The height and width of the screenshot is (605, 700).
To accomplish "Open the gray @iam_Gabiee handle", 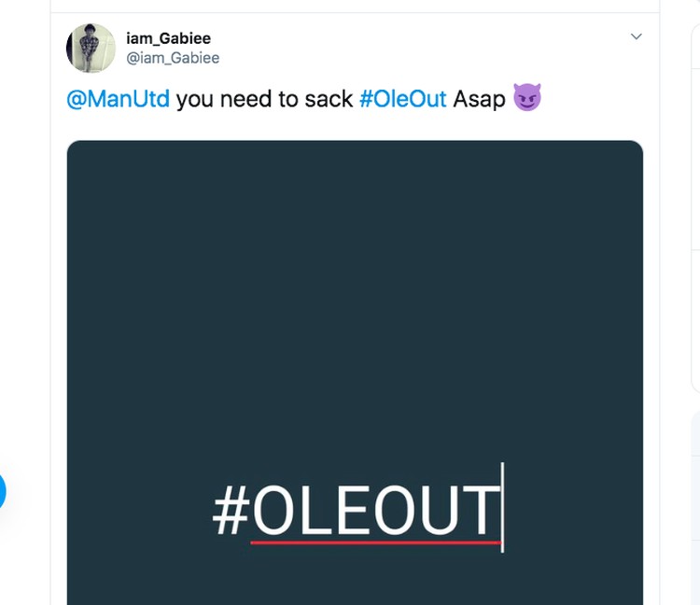I will (173, 58).
